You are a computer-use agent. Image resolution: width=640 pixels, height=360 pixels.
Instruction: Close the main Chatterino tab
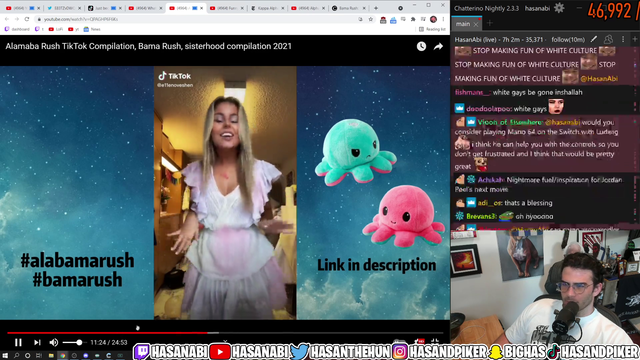point(476,24)
